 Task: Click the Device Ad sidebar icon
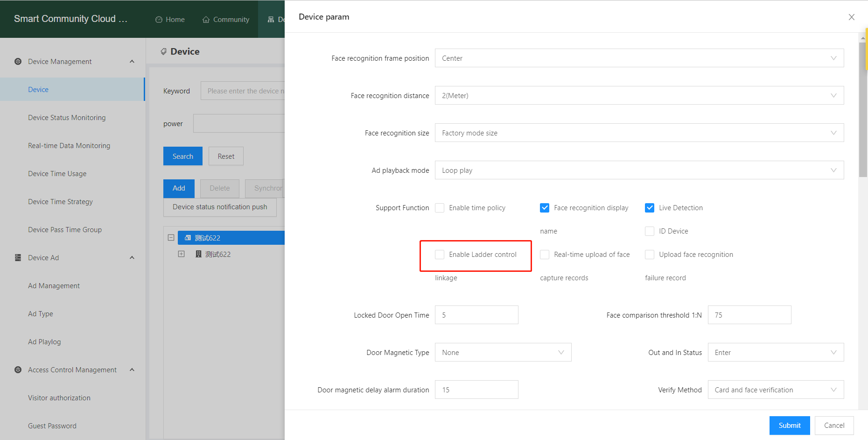[18, 257]
